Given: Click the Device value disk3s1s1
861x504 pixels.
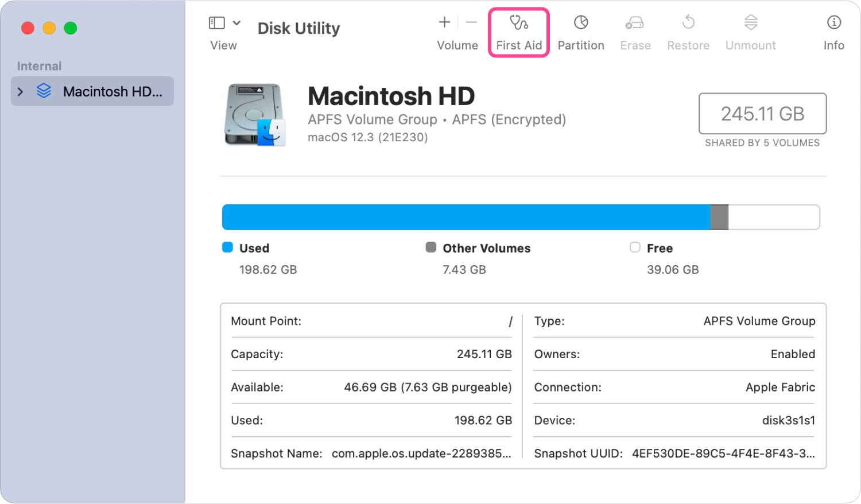Looking at the screenshot, I should pyautogui.click(x=789, y=421).
